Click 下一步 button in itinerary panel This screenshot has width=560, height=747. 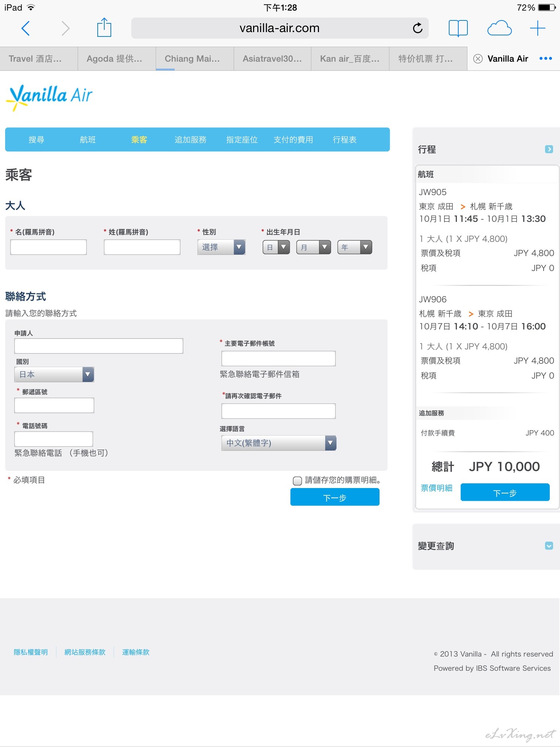coord(505,492)
